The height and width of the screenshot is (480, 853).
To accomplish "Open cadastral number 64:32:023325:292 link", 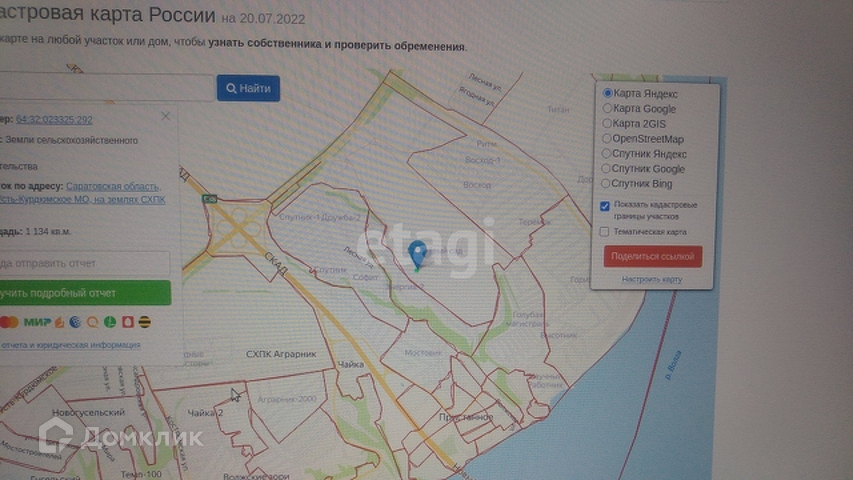I will tap(54, 119).
